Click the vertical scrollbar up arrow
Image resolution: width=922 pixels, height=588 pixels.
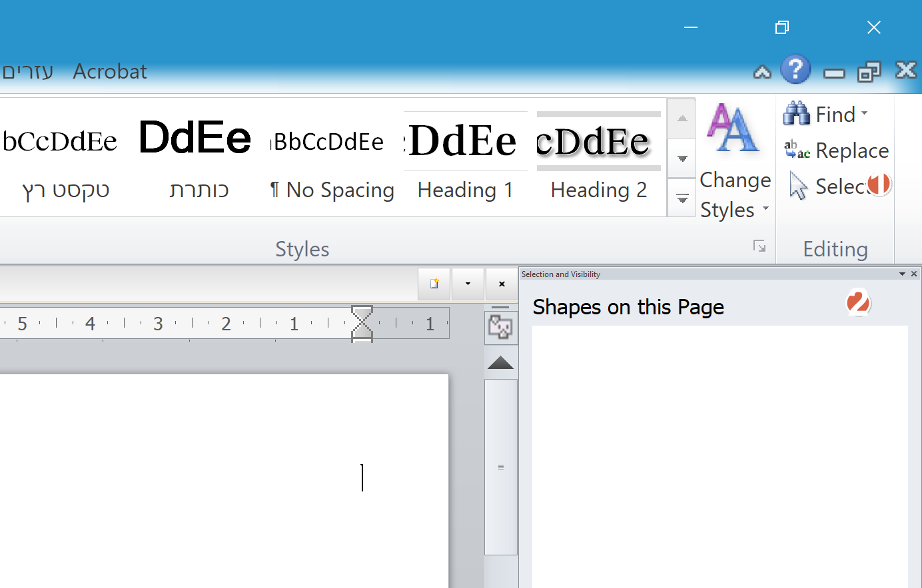tap(500, 363)
